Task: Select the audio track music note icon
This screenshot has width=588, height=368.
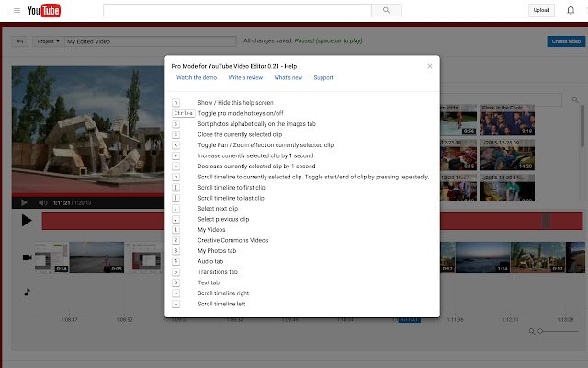Action: point(27,292)
